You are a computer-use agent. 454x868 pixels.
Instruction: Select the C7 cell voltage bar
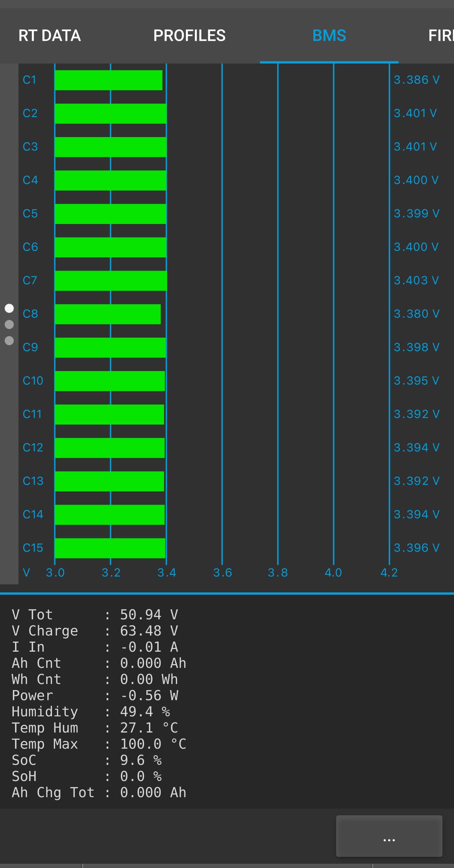click(111, 281)
